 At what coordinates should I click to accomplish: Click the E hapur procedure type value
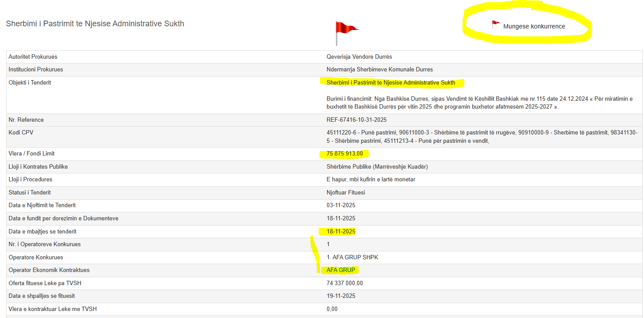[x=371, y=179]
